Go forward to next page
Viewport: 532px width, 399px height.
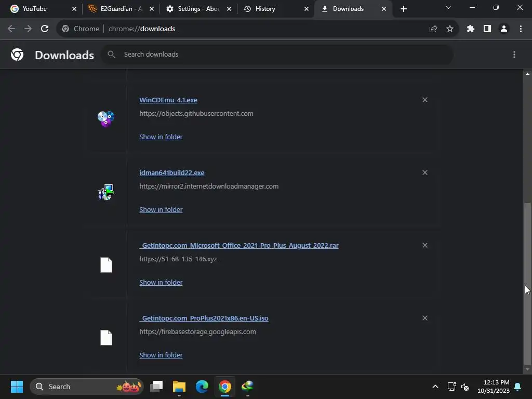coord(28,29)
